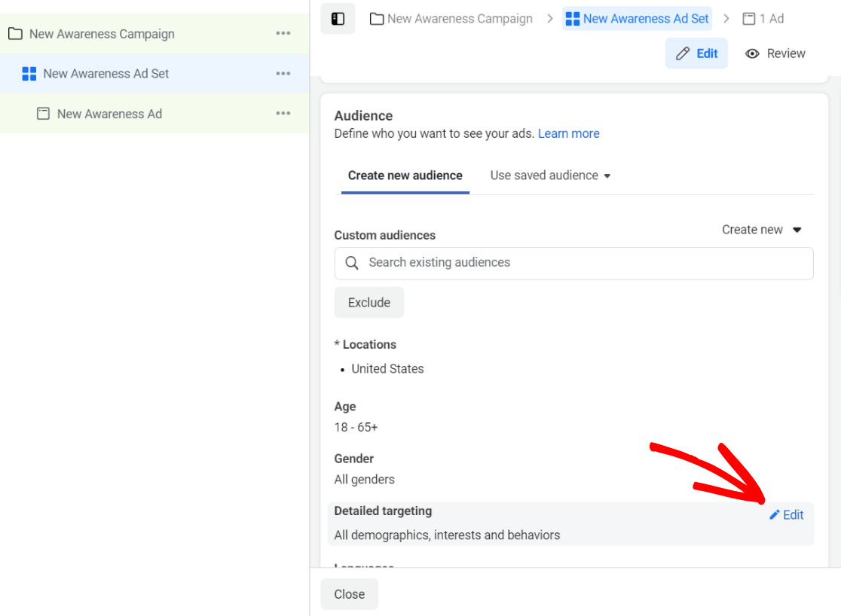
Task: Click the campaign folder icon in breadcrumb
Action: (x=377, y=18)
